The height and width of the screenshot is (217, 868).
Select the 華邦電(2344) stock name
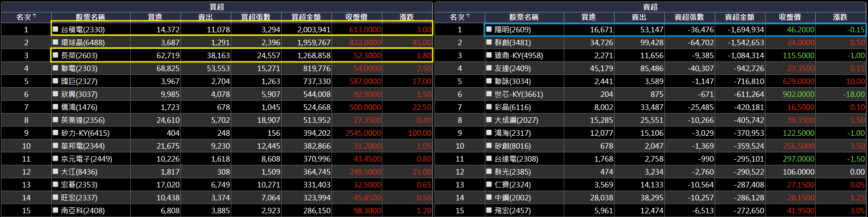pos(83,146)
